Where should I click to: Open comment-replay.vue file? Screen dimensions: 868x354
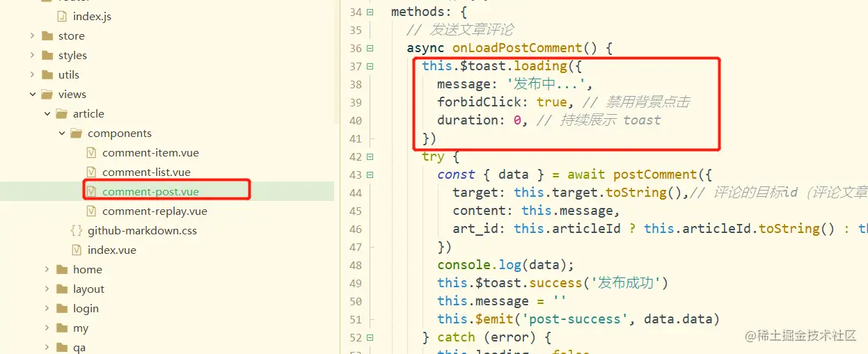tap(155, 211)
